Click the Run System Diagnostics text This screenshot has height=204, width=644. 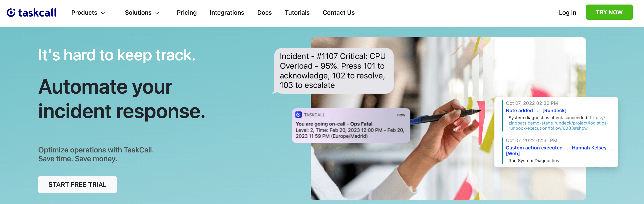point(533,161)
